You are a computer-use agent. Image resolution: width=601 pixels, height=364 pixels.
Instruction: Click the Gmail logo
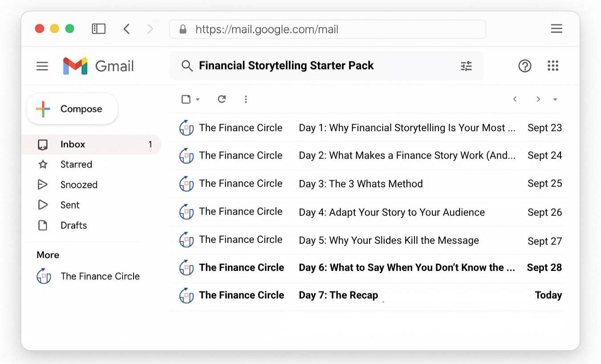(x=98, y=66)
